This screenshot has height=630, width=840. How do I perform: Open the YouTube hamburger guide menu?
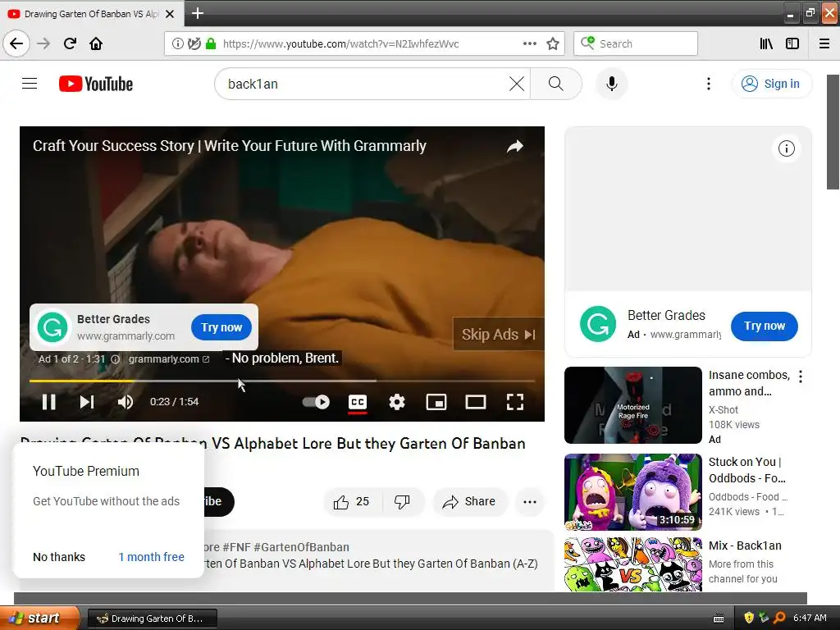pos(30,84)
